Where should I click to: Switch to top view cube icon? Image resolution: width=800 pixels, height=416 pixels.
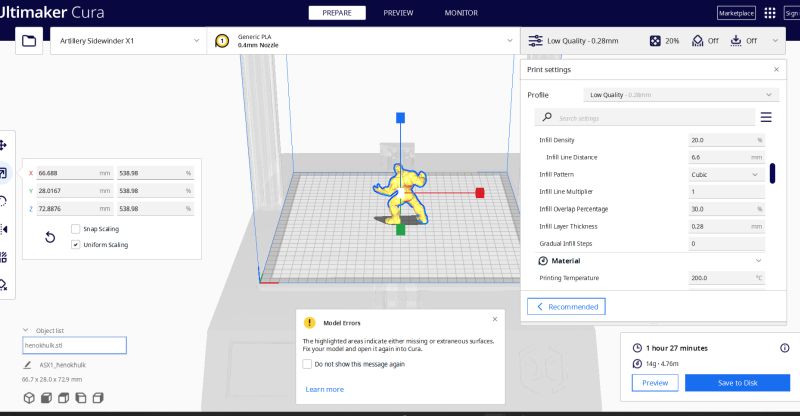coord(63,398)
